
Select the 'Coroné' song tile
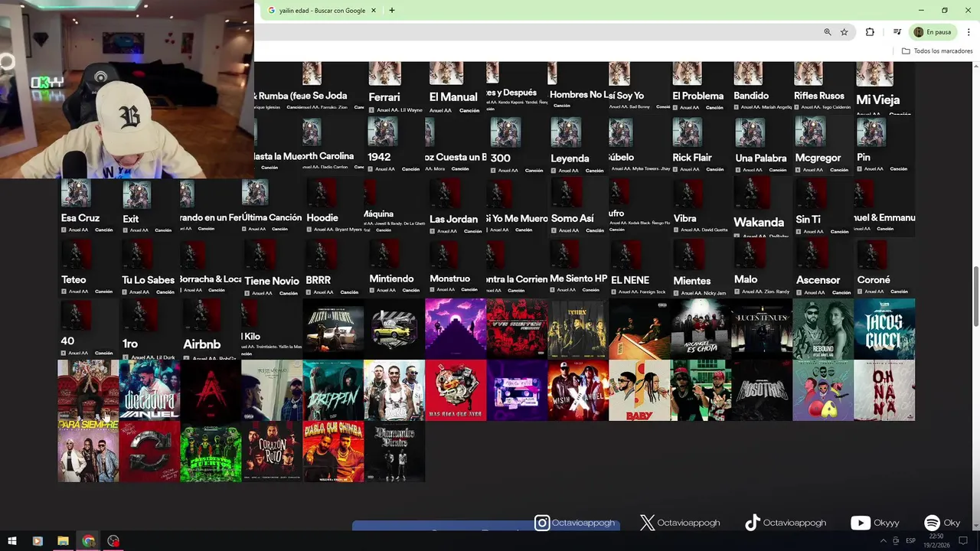point(884,268)
